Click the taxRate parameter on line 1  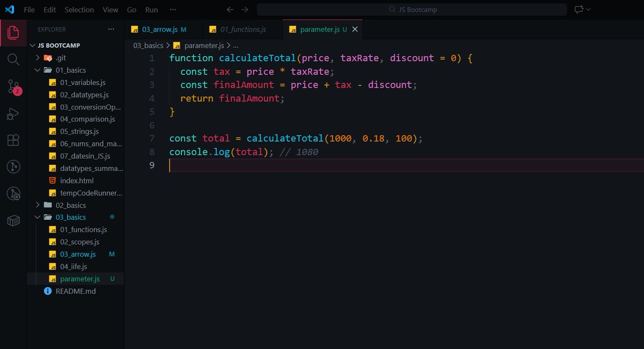[x=360, y=58]
